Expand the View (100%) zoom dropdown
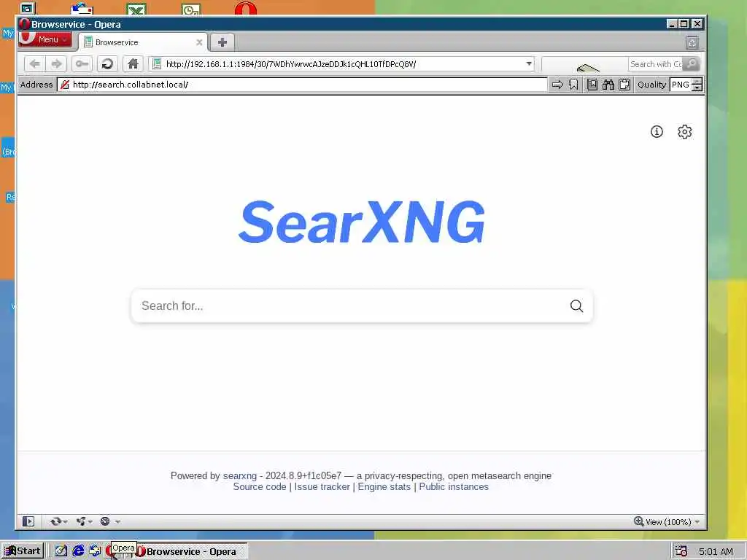 click(697, 522)
